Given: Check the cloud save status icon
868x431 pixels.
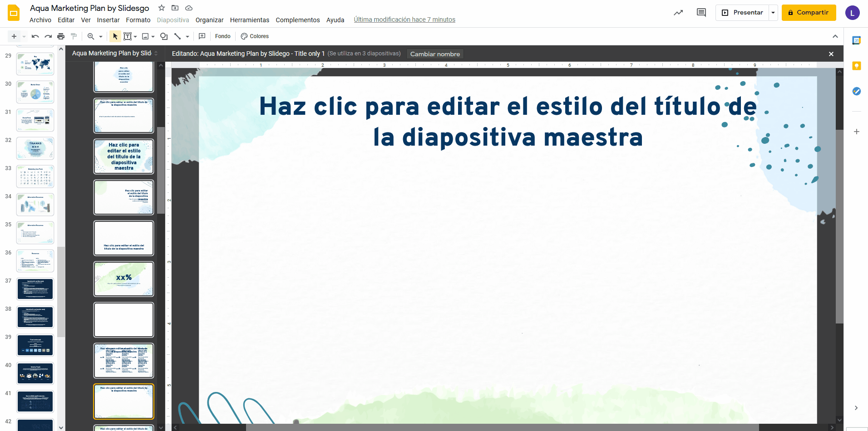Looking at the screenshot, I should (x=189, y=8).
